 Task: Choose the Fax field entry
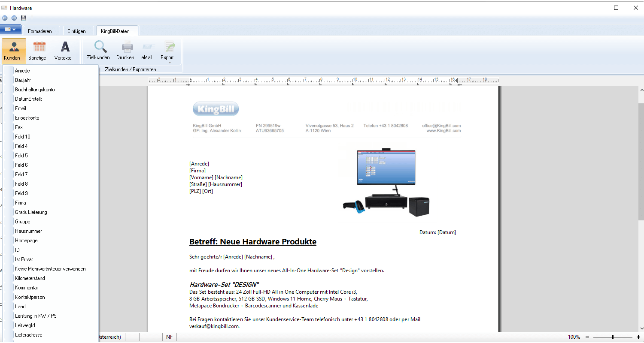click(x=51, y=127)
